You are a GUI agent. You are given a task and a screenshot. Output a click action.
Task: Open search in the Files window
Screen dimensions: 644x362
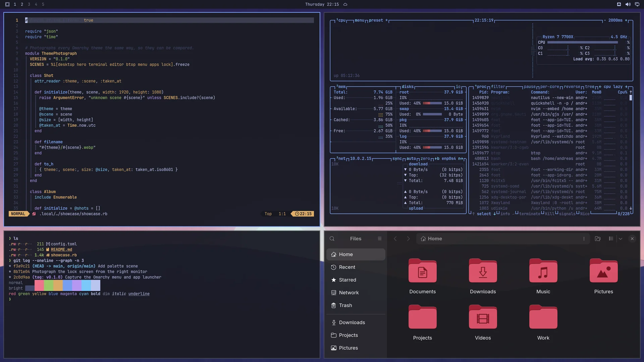click(332, 239)
